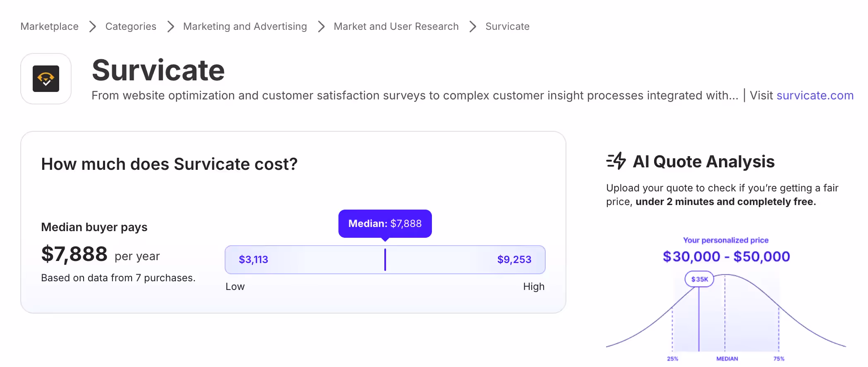The height and width of the screenshot is (367, 868).
Task: Click 'Based on data from 7 purchases' text
Action: coord(118,278)
